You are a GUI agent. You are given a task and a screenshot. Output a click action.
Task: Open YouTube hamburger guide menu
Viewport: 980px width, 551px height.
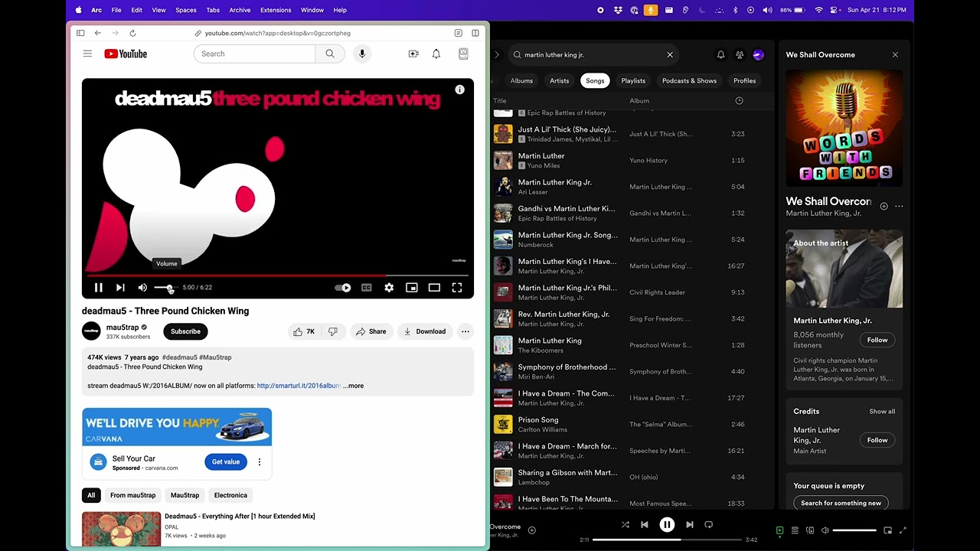[x=87, y=54]
